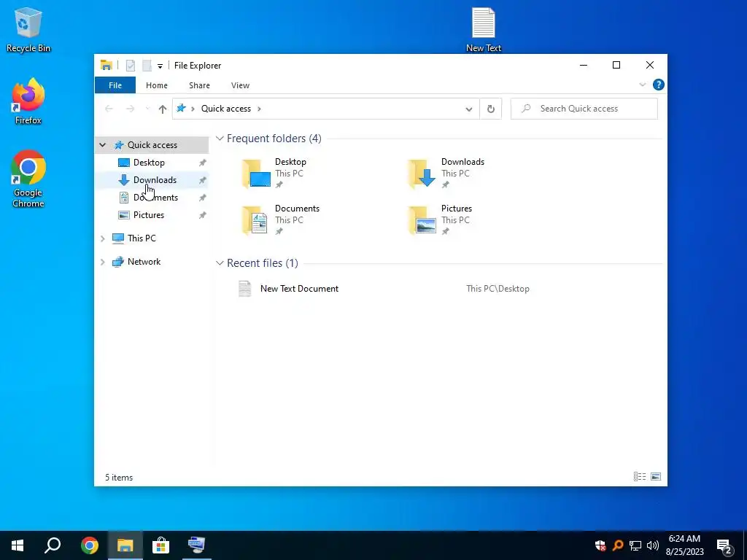
Task: Select the Downloads frequent folder icon
Action: coord(422,174)
